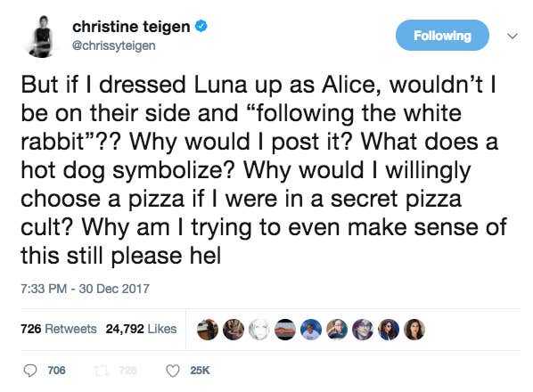Open christine teigen's profile picture

tap(42, 37)
